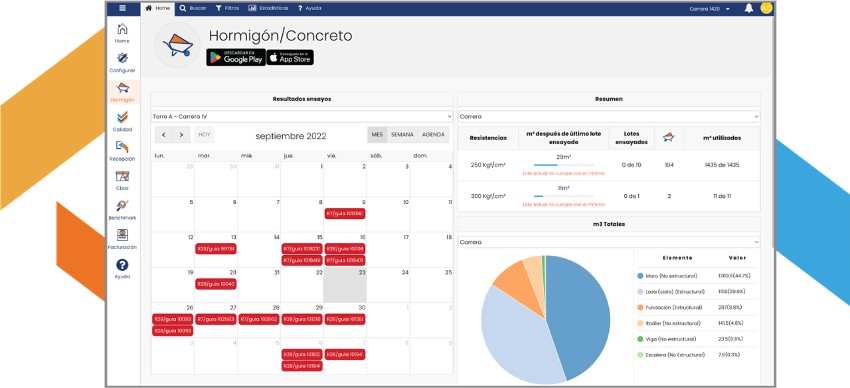
Task: Expand the Torre A - Carrera IV dropdown
Action: (x=302, y=117)
